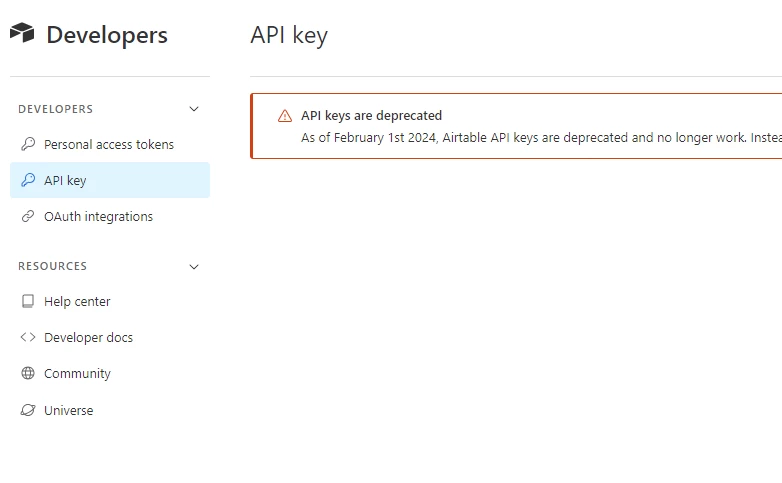Click the API keys are deprecated banner heading
The height and width of the screenshot is (483, 782).
point(372,116)
